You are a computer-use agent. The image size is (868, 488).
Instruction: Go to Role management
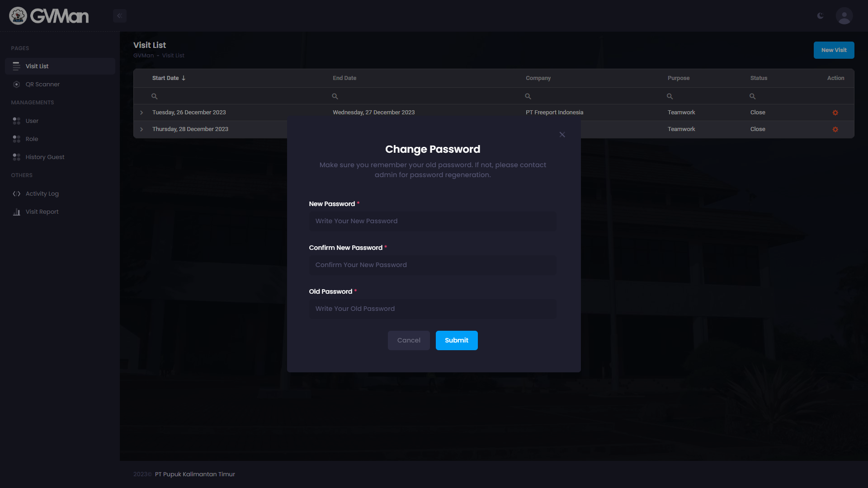(60, 139)
